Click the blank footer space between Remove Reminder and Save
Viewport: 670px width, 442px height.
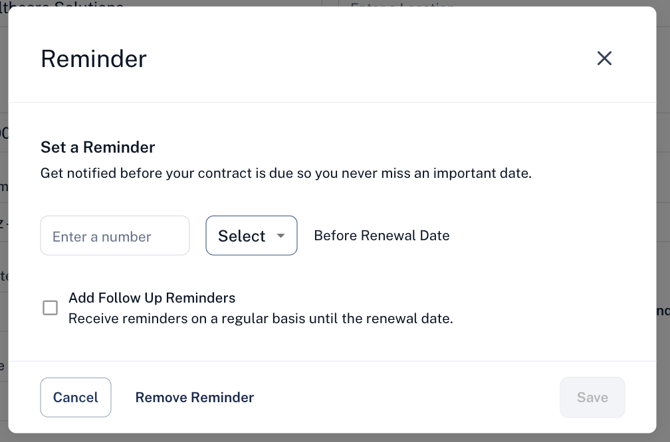tap(406, 397)
